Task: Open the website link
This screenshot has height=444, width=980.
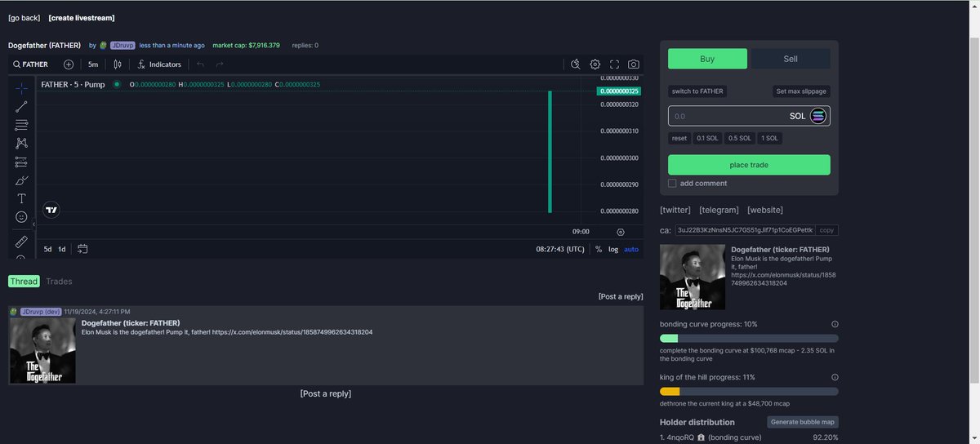Action: (765, 210)
